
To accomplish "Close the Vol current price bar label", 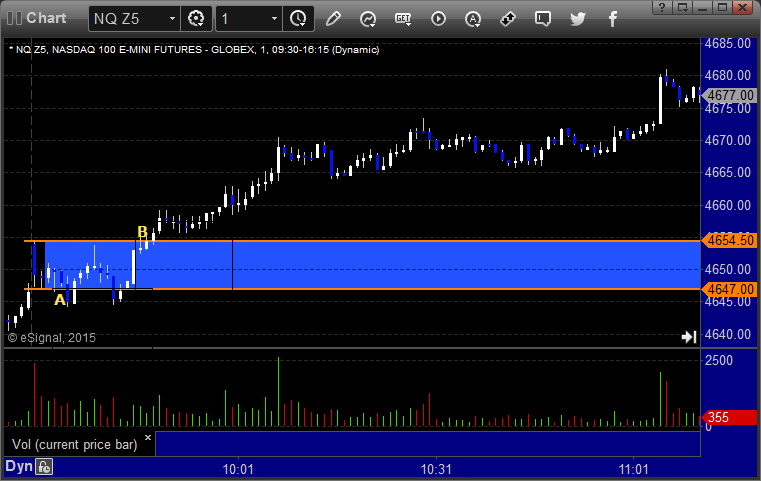I will coord(148,438).
